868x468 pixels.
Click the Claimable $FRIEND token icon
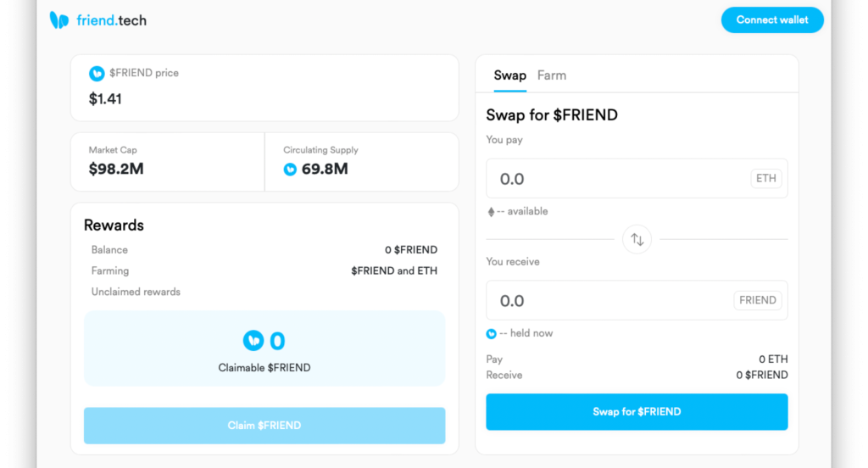pos(253,341)
